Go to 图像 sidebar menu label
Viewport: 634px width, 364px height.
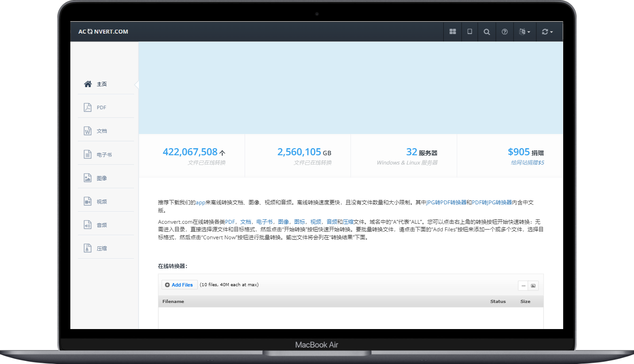coord(102,178)
